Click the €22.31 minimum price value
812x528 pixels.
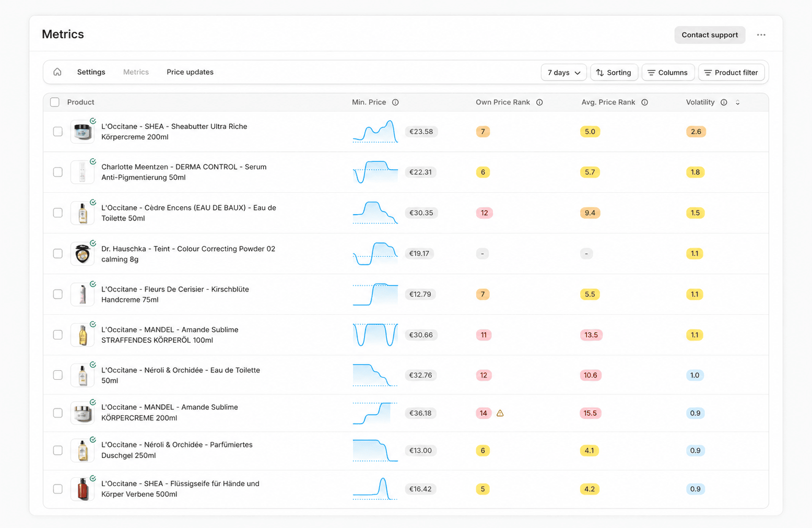tap(420, 172)
